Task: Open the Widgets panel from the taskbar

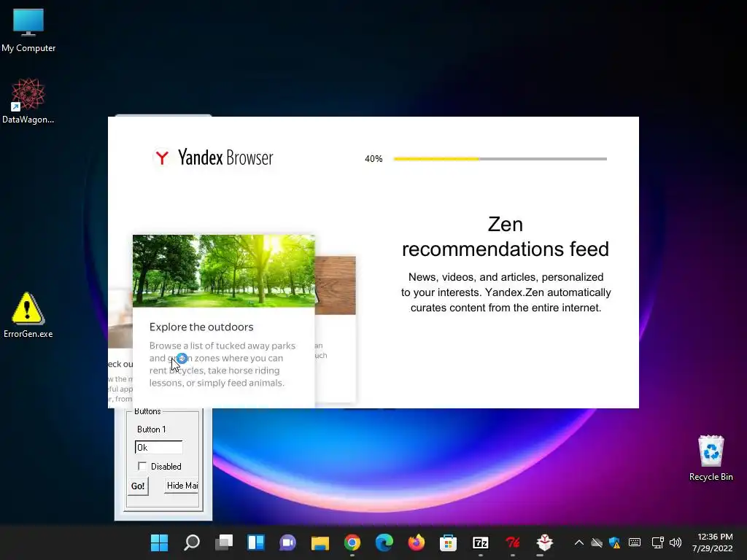Action: pyautogui.click(x=256, y=542)
